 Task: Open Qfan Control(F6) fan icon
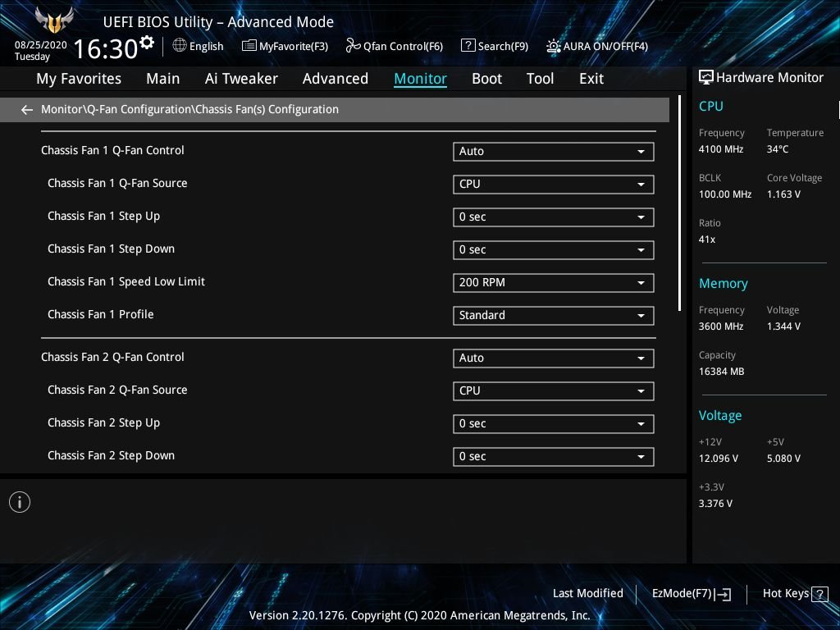(x=353, y=46)
